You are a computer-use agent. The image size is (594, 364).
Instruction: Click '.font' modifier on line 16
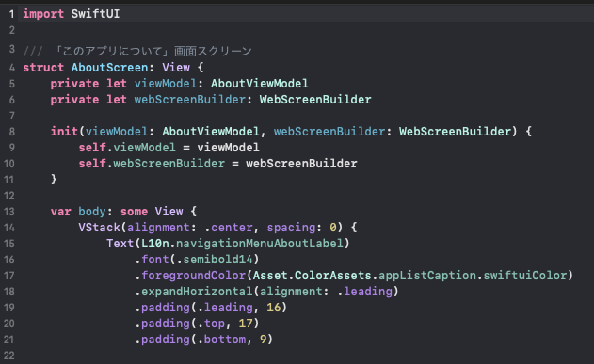click(152, 260)
